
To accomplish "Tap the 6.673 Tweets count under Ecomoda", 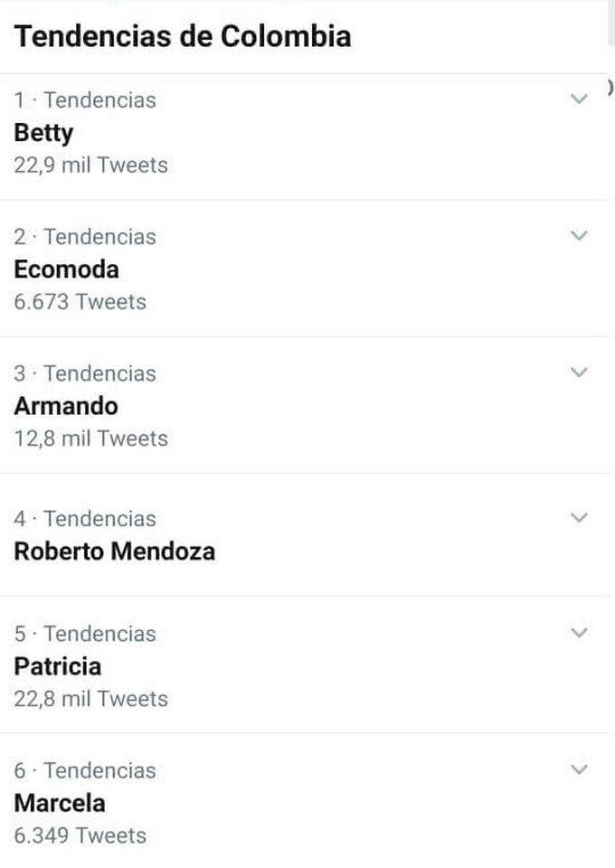I will (x=80, y=302).
